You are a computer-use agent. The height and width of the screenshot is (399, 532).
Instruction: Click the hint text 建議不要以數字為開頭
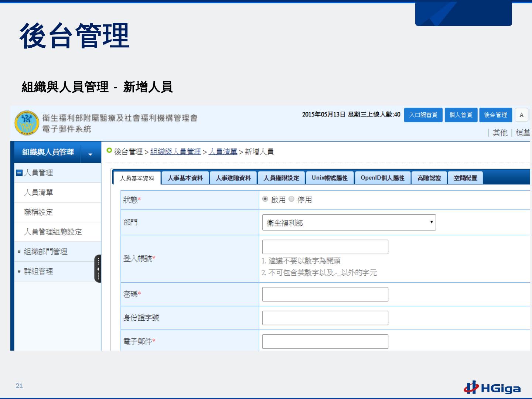[x=304, y=261]
